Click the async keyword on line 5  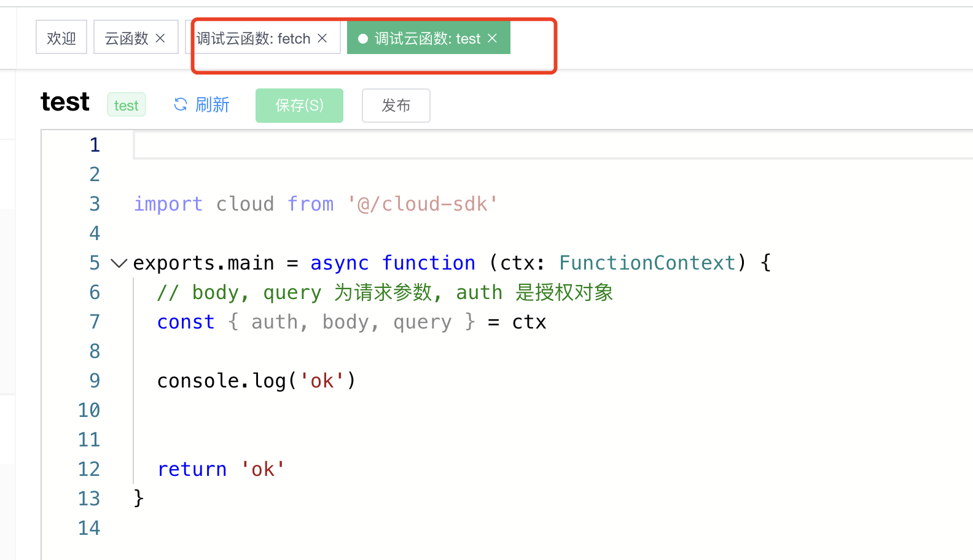tap(340, 263)
